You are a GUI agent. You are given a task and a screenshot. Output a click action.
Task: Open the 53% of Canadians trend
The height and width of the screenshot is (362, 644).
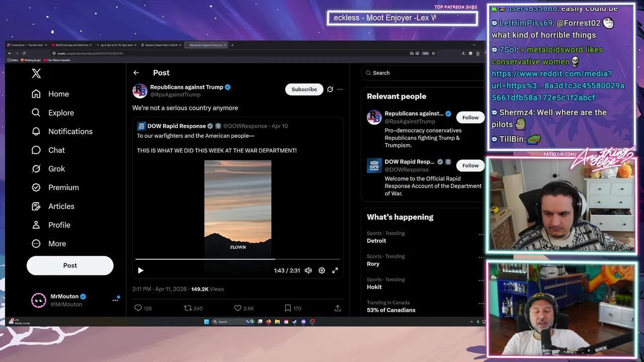[391, 310]
